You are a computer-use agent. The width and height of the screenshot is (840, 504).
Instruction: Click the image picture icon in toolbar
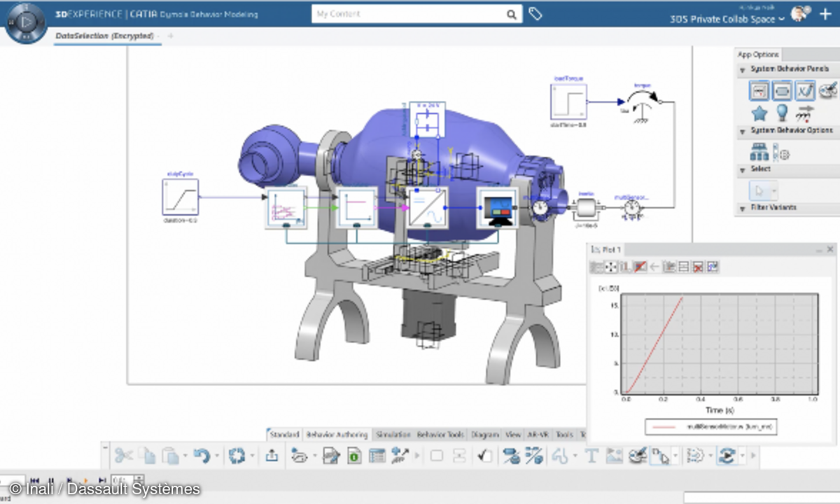[x=614, y=456]
